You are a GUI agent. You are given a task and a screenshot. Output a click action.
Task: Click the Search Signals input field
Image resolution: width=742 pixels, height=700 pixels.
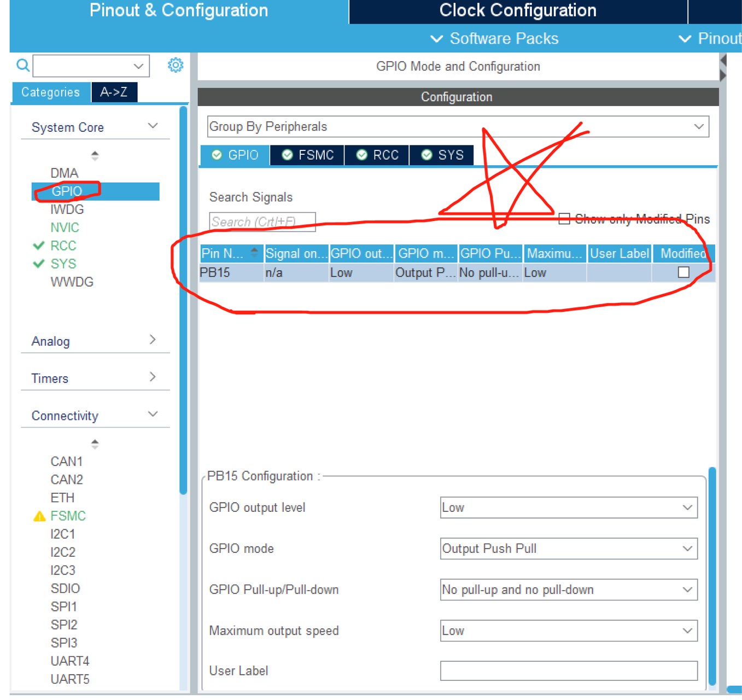262,221
